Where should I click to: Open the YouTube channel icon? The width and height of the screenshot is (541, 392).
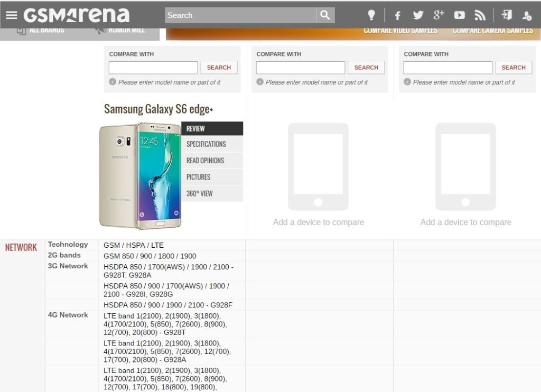(x=459, y=15)
